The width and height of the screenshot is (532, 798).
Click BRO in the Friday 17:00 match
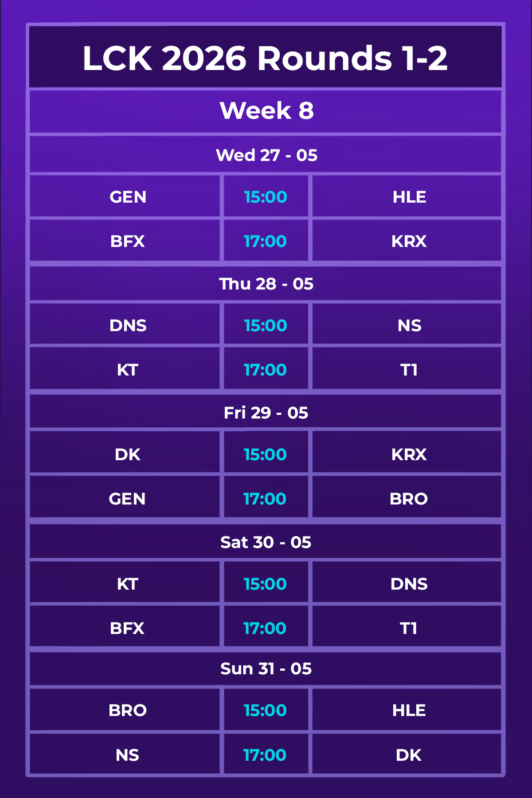point(409,499)
